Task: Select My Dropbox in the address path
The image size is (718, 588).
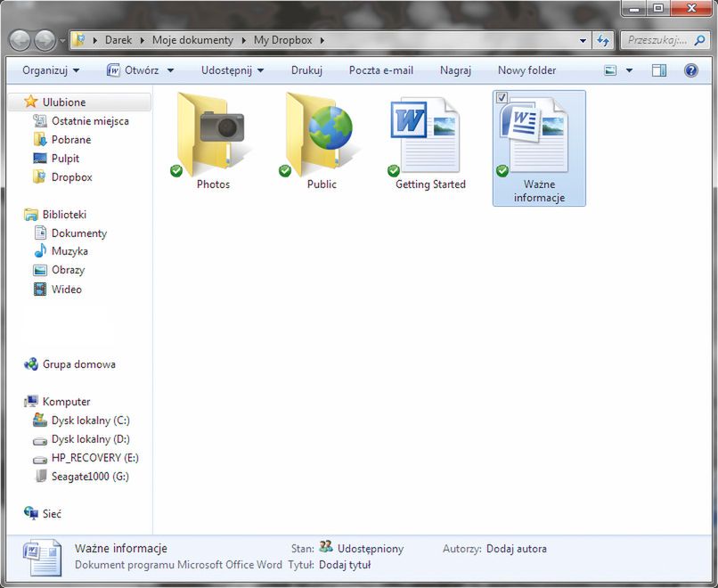Action: (283, 40)
